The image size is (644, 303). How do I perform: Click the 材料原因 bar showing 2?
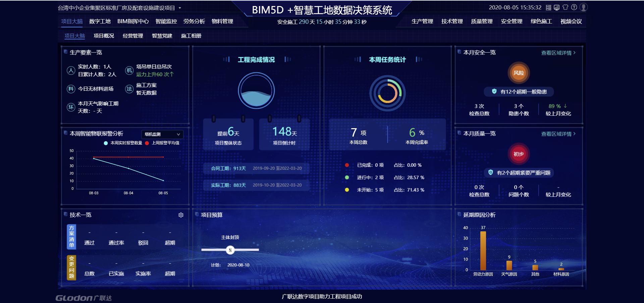[561, 269]
